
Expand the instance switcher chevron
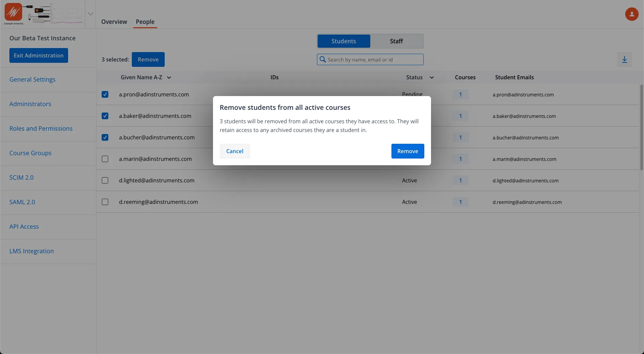pyautogui.click(x=90, y=14)
